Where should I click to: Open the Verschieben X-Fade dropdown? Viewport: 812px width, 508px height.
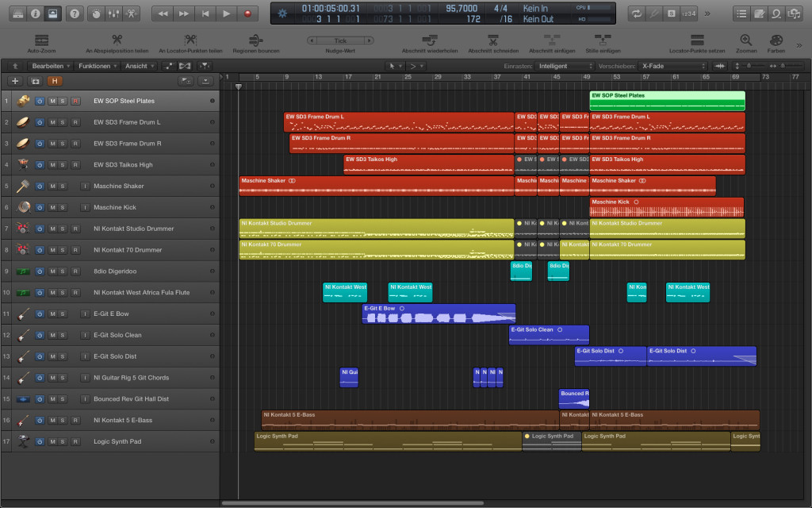[672, 66]
